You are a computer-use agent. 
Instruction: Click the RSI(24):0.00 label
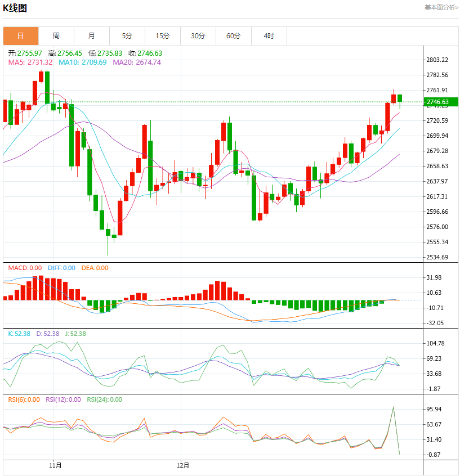coord(105,399)
